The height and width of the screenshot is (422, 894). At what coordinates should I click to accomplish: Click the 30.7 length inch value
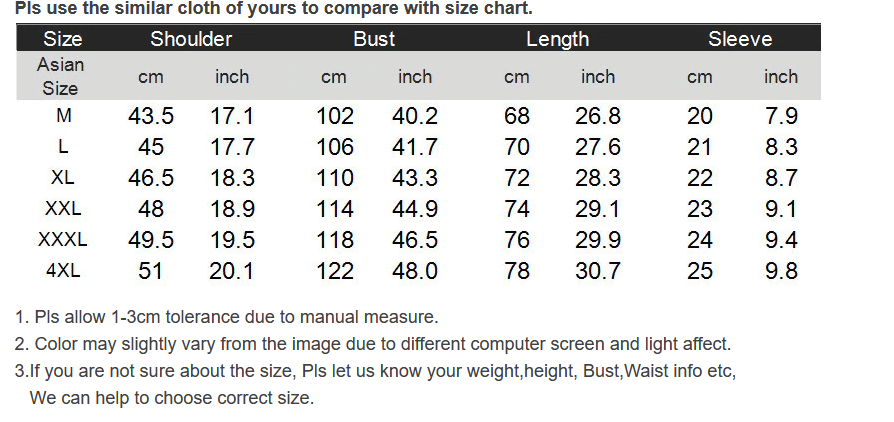tap(598, 270)
